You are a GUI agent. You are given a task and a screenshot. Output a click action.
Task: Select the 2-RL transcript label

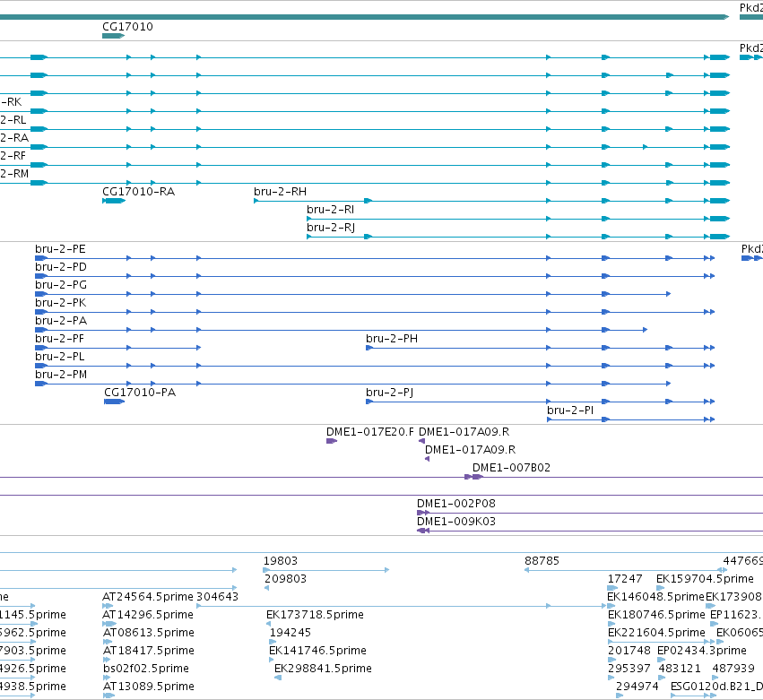click(13, 120)
